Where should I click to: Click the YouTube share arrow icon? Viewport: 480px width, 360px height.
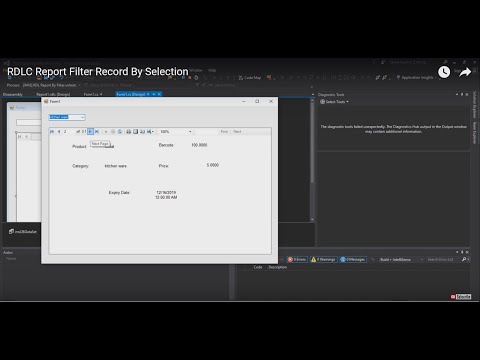click(465, 72)
